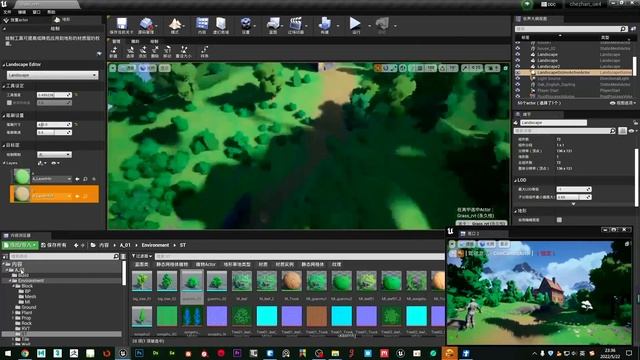640x360 pixels.
Task: Open the Marketplace toolbar icon
Action: tap(221, 25)
